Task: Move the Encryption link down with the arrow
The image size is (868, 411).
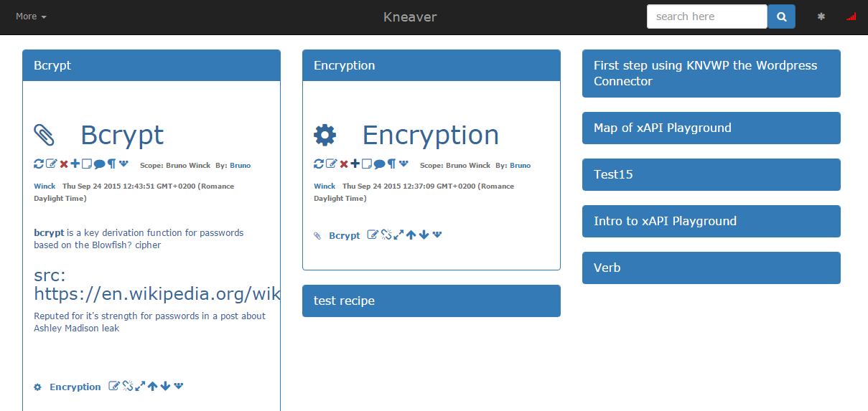Action: click(165, 386)
